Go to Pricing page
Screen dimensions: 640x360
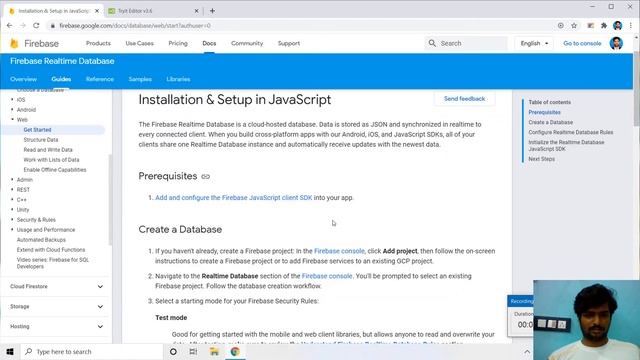[178, 43]
